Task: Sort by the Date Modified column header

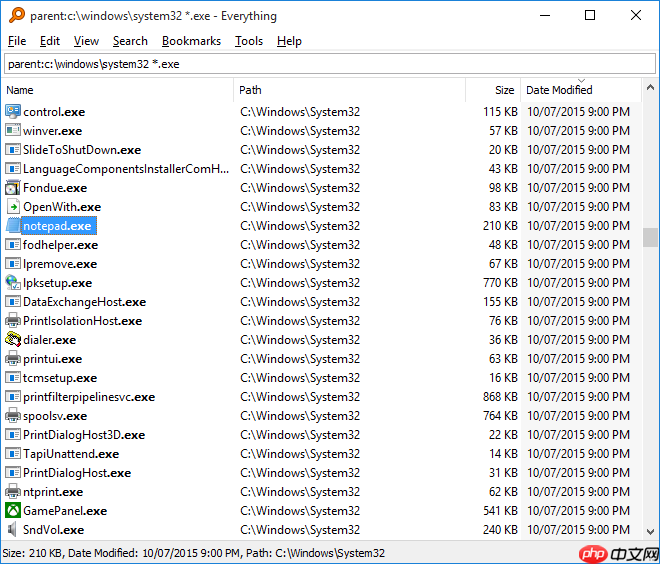Action: tap(581, 90)
